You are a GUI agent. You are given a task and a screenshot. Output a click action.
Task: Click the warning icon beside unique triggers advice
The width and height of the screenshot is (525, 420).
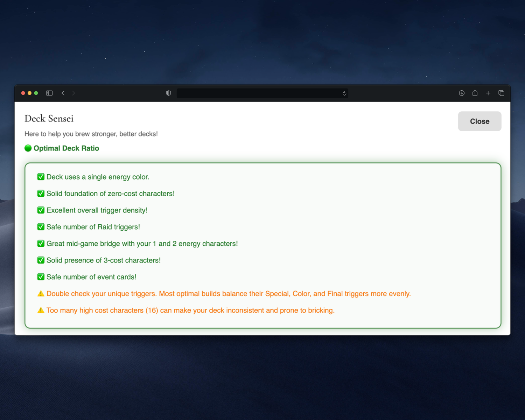41,293
